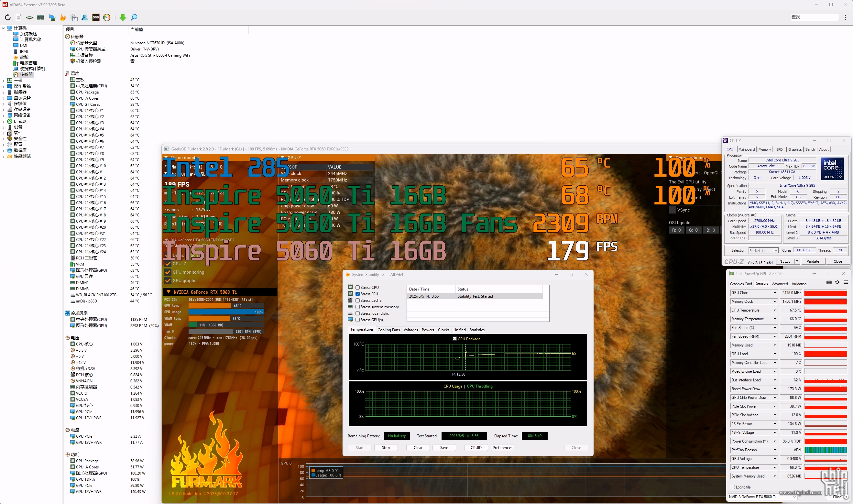853x504 pixels.
Task: Click OSI bgcolor R: 0 field
Action: (676, 230)
